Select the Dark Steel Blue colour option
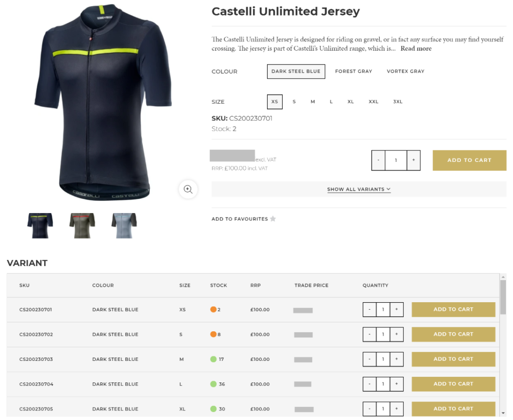Viewport: 513px width, 420px height. click(296, 71)
